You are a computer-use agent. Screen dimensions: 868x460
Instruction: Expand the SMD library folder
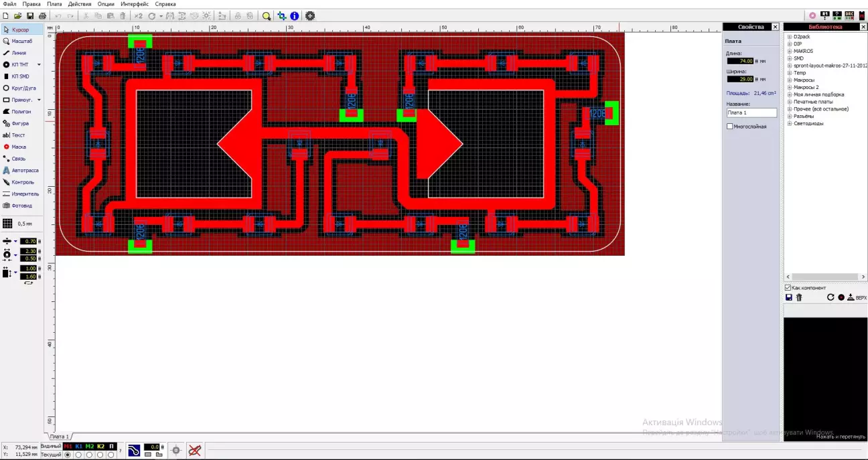790,58
